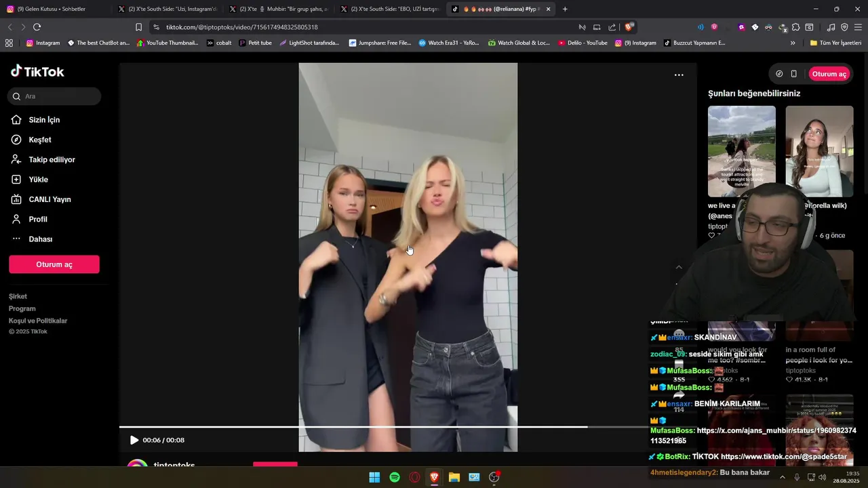This screenshot has width=868, height=488.
Task: Click sidebar Oturum aç button
Action: click(x=54, y=264)
